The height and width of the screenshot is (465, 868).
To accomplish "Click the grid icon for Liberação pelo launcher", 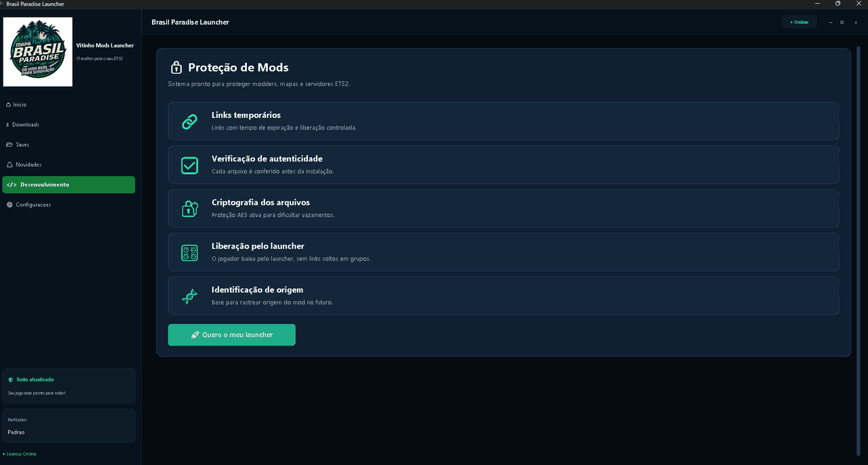I will point(190,252).
